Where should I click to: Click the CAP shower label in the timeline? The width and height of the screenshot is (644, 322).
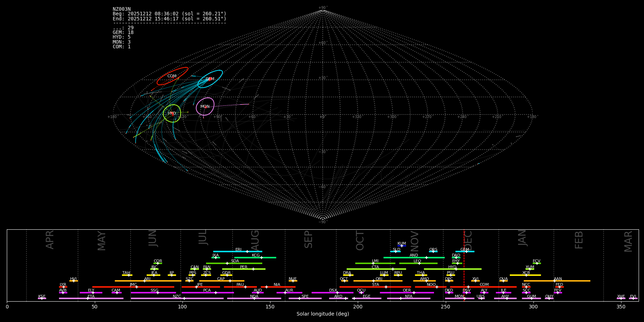(221, 279)
